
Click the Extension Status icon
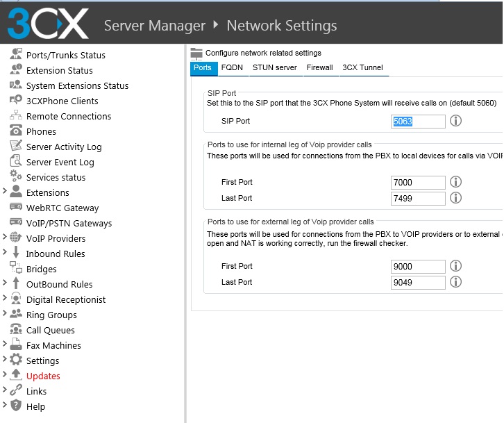click(x=16, y=69)
